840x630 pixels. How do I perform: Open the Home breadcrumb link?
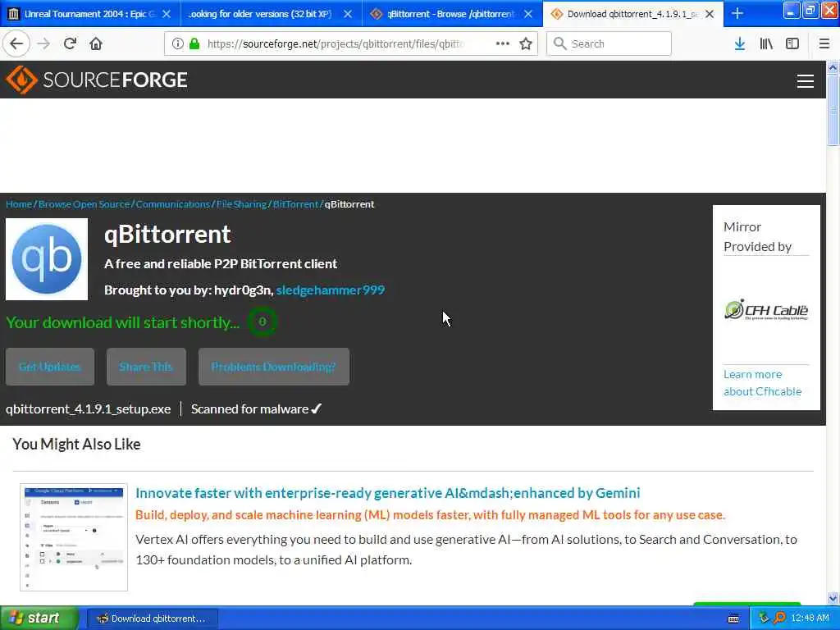[x=19, y=204]
